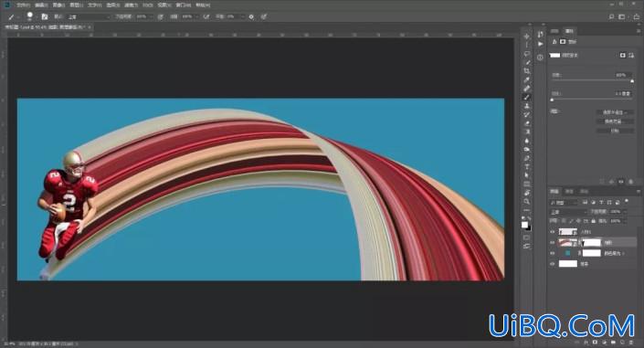Toggle pressure for brush size

[x=264, y=16]
